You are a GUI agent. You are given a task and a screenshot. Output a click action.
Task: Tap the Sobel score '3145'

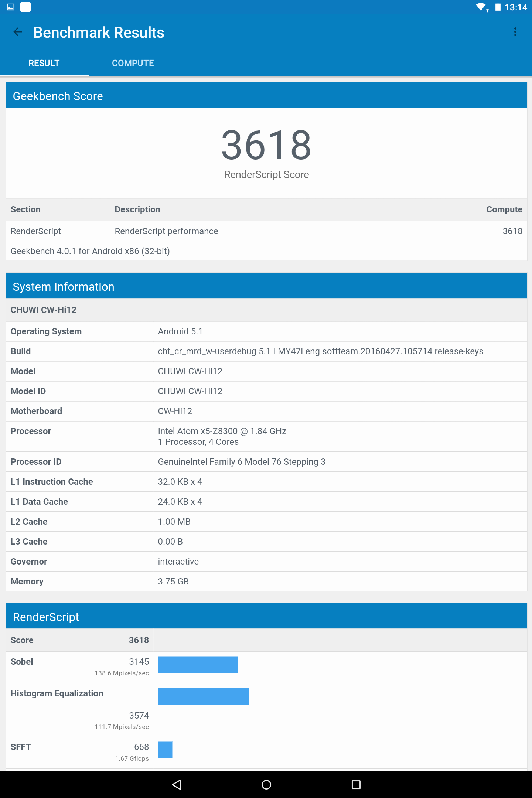coord(139,662)
